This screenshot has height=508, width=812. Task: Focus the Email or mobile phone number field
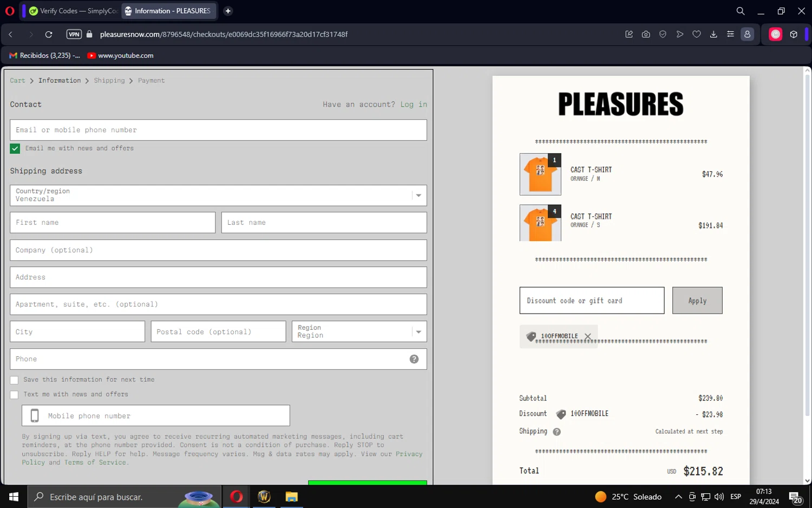click(x=218, y=130)
